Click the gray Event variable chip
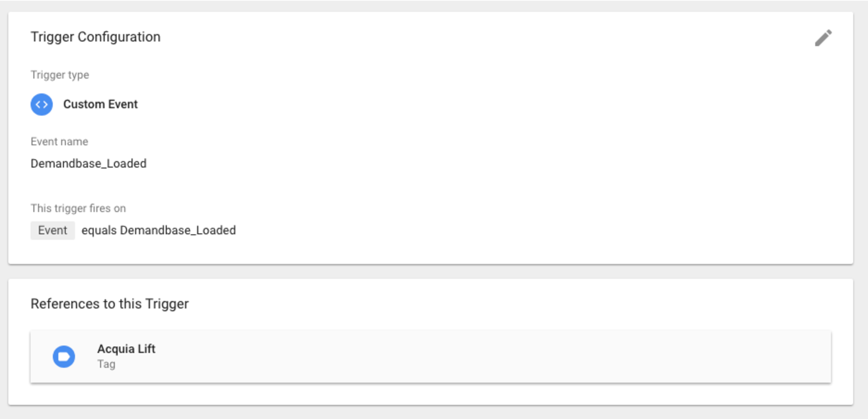868x419 pixels. 53,230
